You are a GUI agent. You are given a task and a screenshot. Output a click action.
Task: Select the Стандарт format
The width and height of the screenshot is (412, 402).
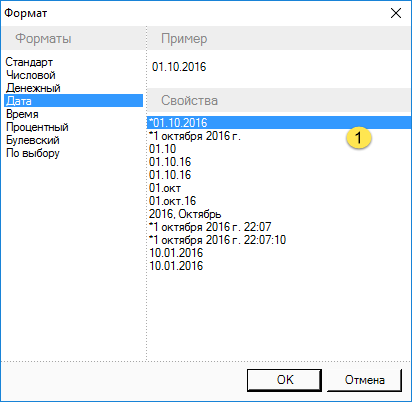click(x=29, y=62)
